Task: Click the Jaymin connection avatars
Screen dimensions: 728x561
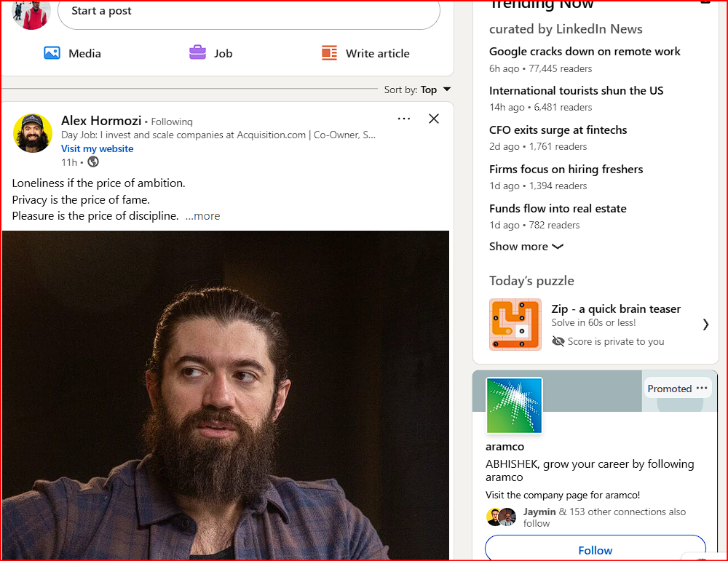Action: click(502, 517)
